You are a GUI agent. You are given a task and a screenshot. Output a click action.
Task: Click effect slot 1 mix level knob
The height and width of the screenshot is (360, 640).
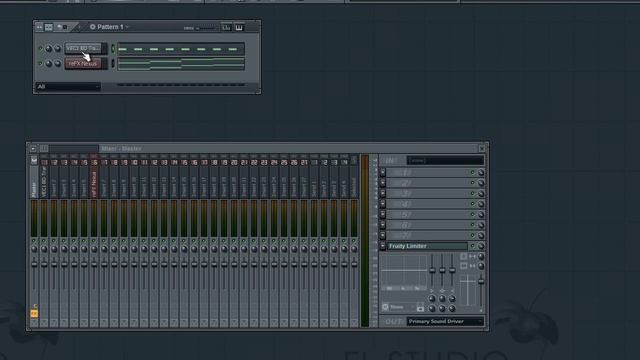coord(481,172)
